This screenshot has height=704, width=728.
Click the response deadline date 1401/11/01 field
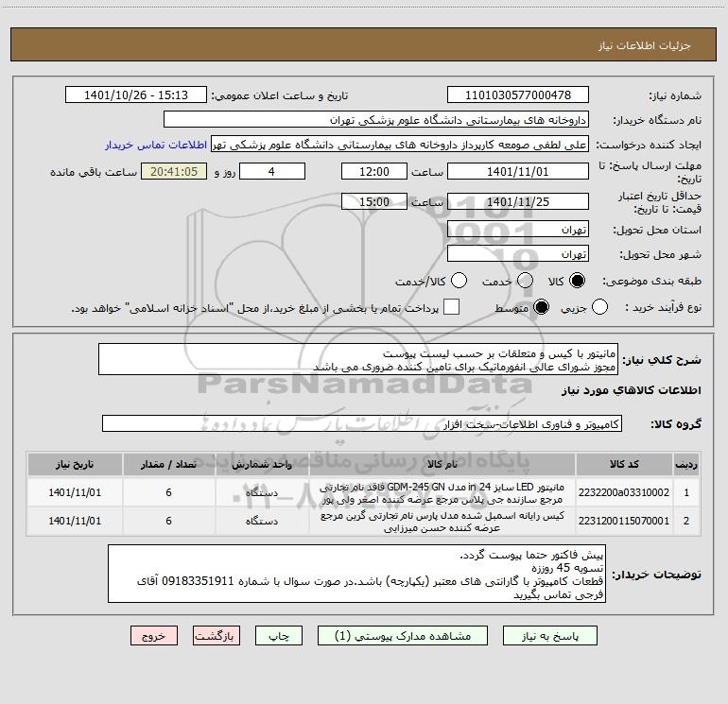[x=518, y=171]
